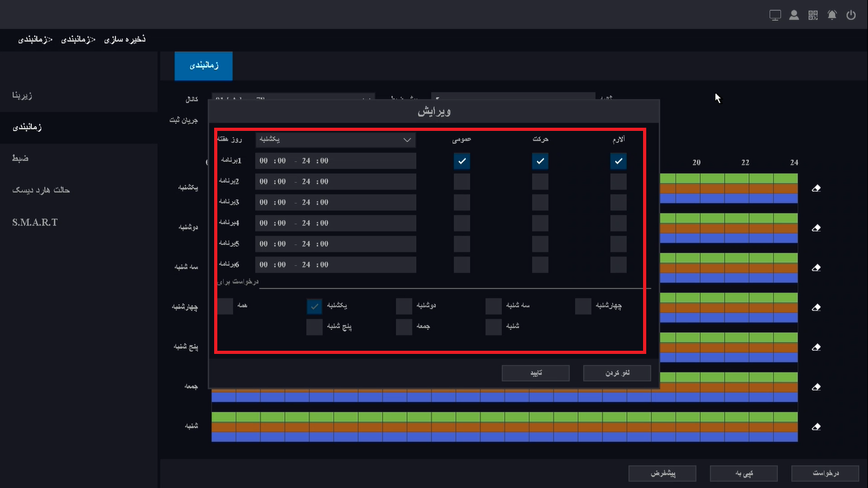The height and width of the screenshot is (488, 868).
Task: Check the همه apply-to-all checkbox
Action: (225, 306)
